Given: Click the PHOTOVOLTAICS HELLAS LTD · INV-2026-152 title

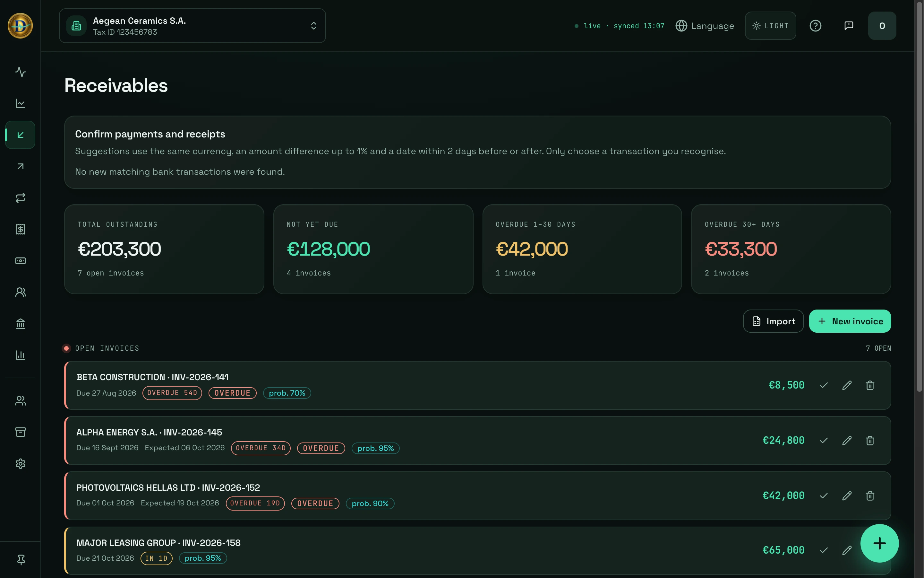Looking at the screenshot, I should coord(168,488).
